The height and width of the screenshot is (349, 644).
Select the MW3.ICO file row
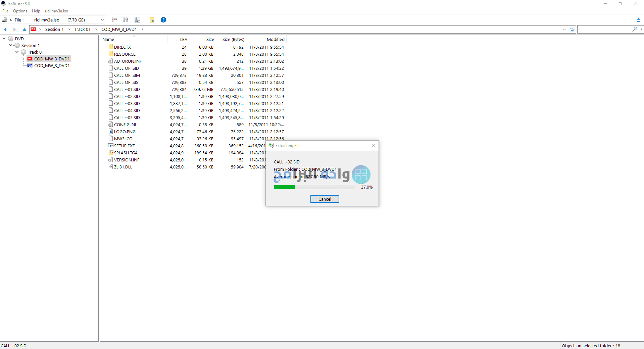pyautogui.click(x=193, y=139)
